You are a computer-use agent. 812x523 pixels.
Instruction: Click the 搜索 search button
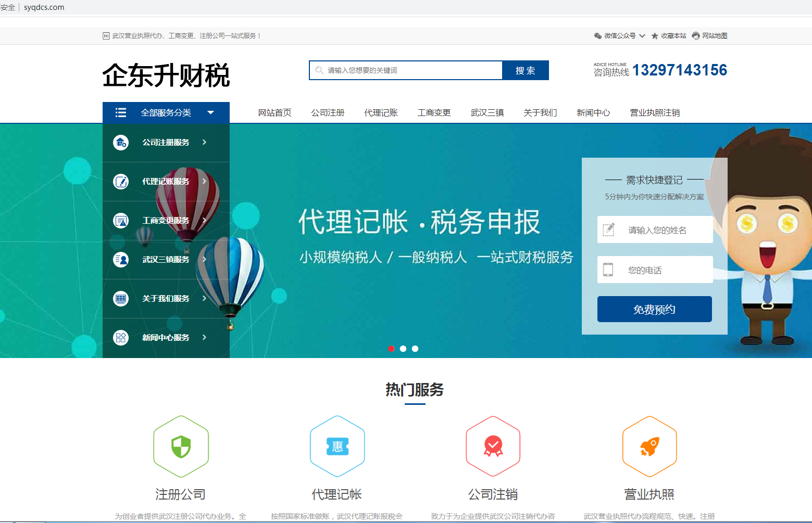coord(525,70)
